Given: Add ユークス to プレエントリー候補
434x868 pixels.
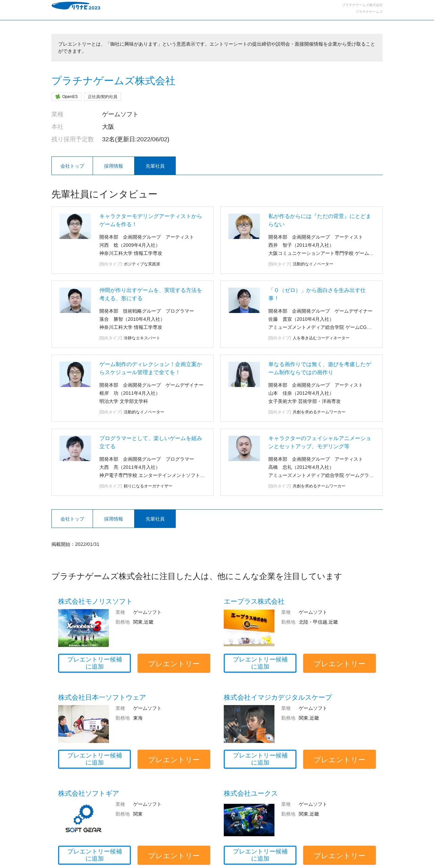Looking at the screenshot, I should (x=260, y=855).
